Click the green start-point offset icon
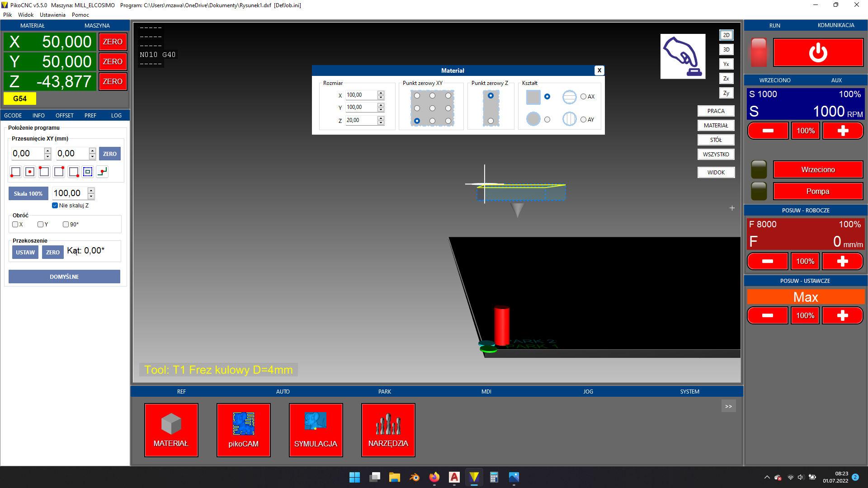Image resolution: width=868 pixels, height=488 pixels. [x=103, y=172]
